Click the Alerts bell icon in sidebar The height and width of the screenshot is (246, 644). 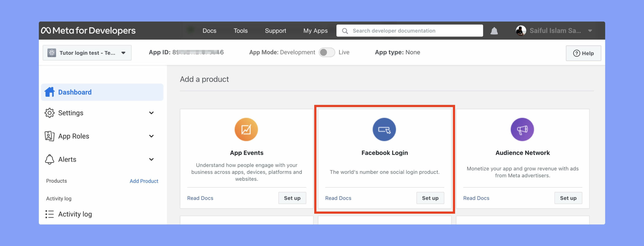click(50, 159)
